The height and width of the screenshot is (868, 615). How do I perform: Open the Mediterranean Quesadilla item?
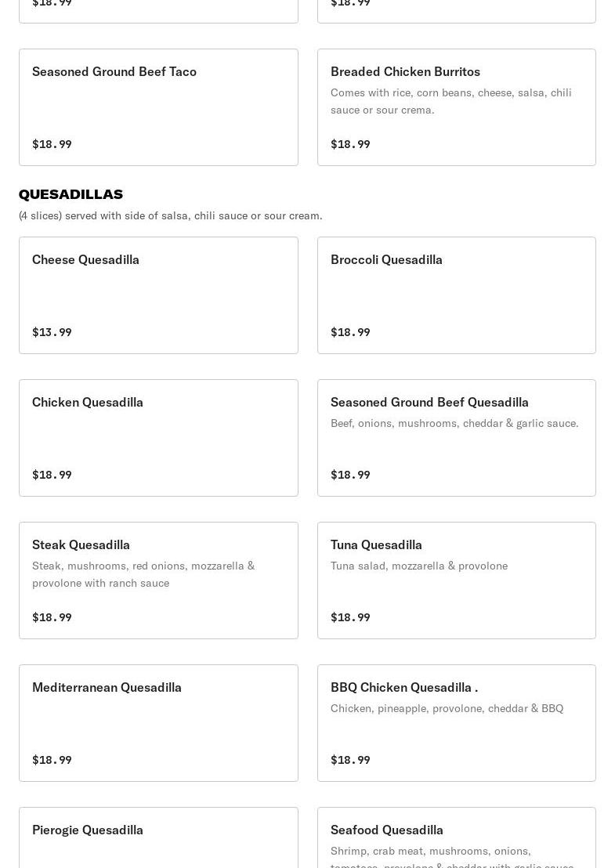pos(158,722)
